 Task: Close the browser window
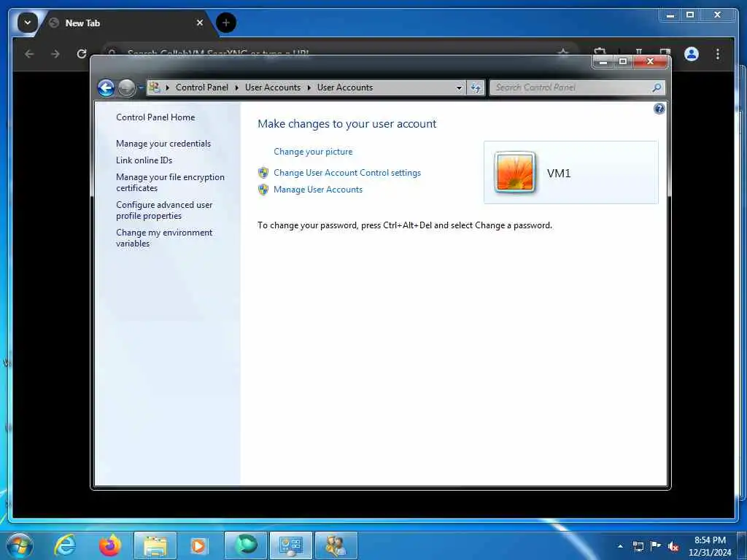[x=717, y=15]
